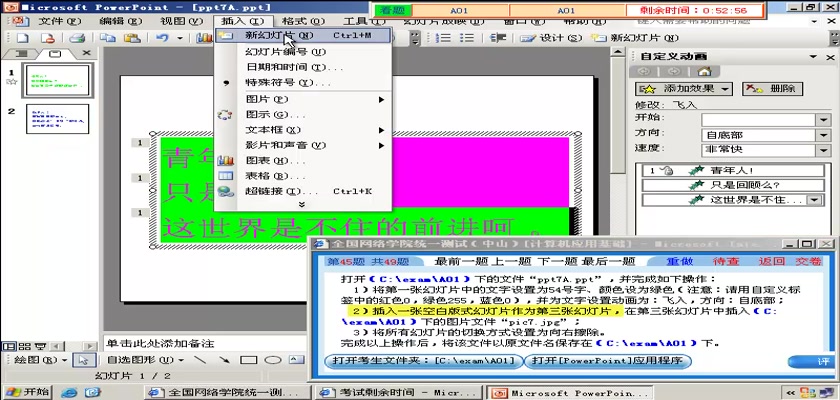Viewport: 840px width, 400px height.
Task: Click 重做 redo link in exam window
Action: (x=680, y=261)
